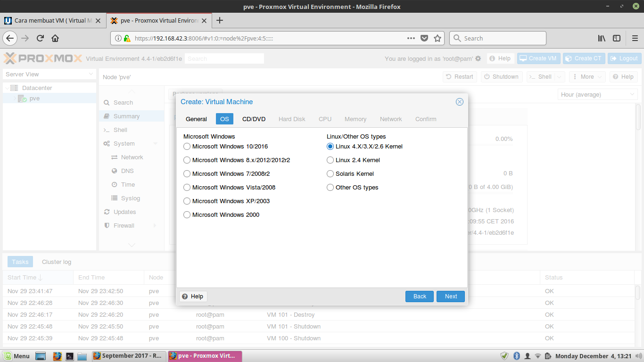Open Summary in node menu
This screenshot has height=362, width=644.
(132, 116)
